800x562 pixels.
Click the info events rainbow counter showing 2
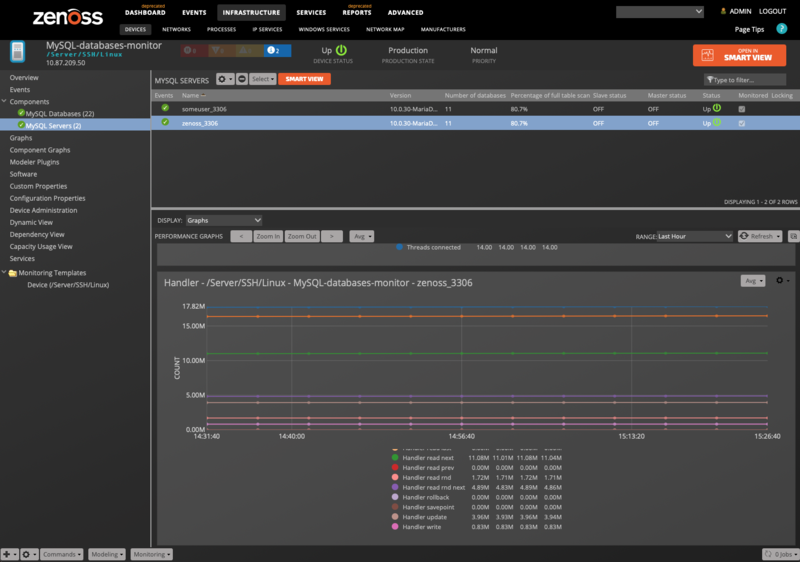click(x=278, y=50)
